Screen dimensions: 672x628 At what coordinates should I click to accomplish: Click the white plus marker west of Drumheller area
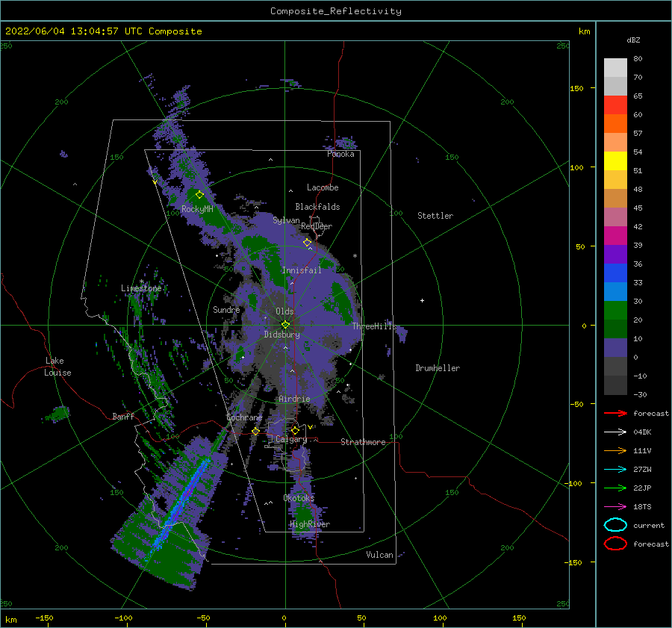coord(422,300)
